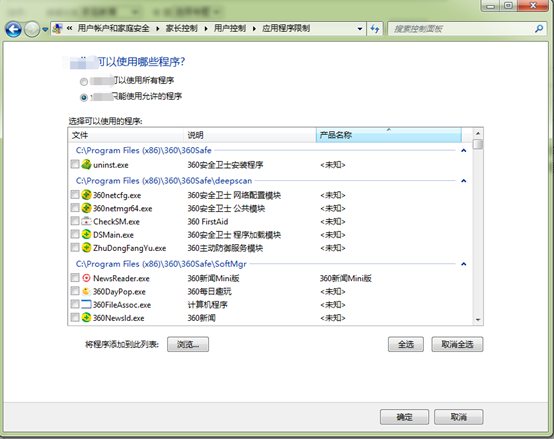
Task: Click the NewsReader.exe red icon
Action: pyautogui.click(x=86, y=278)
